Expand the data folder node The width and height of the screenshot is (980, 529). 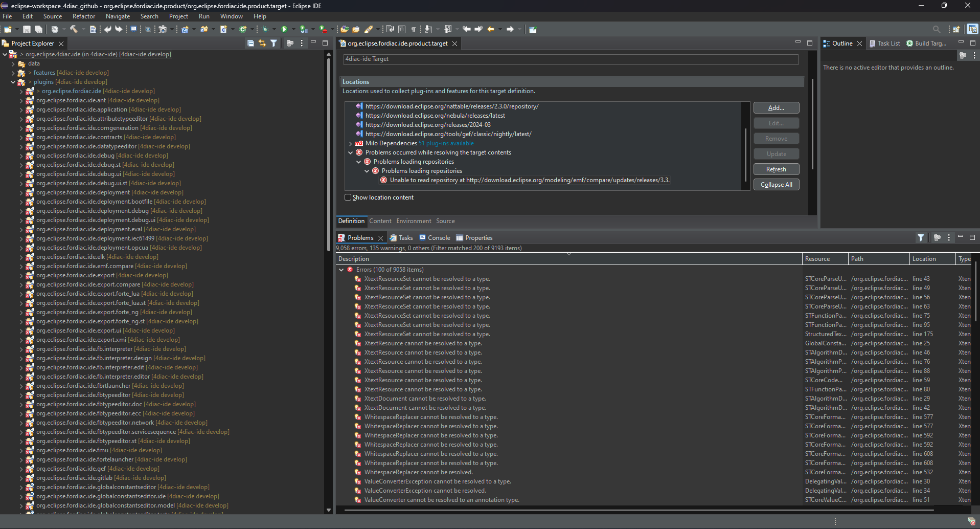coord(13,63)
